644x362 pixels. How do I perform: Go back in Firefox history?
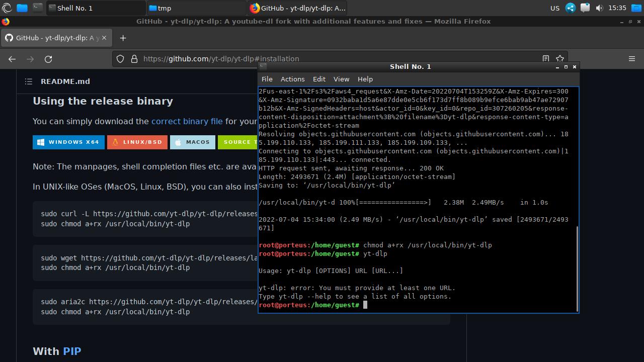[12, 59]
